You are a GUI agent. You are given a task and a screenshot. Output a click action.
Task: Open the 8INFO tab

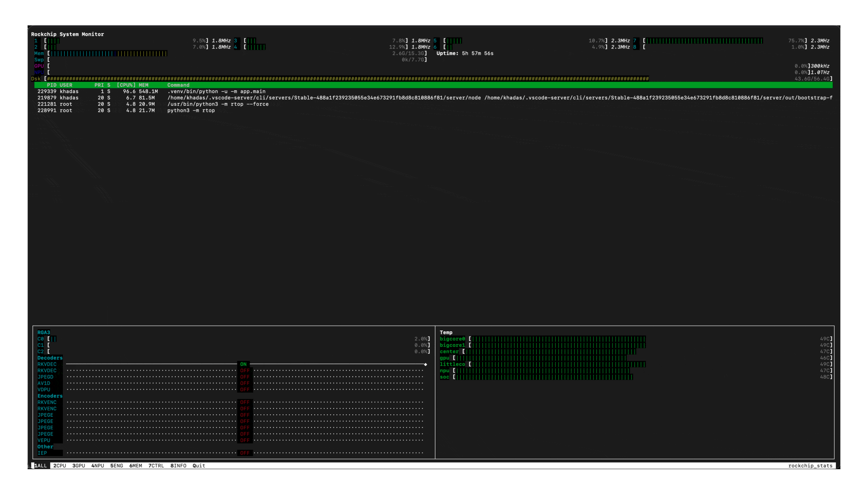tap(179, 466)
